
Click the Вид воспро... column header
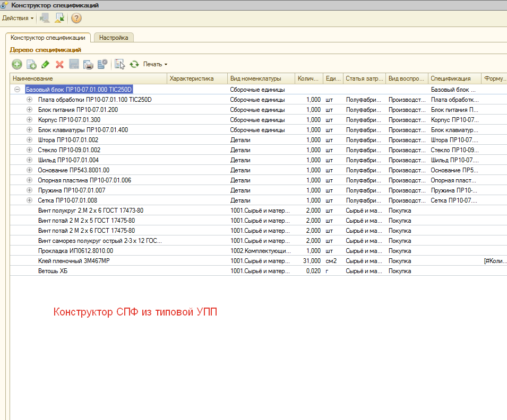pos(407,78)
